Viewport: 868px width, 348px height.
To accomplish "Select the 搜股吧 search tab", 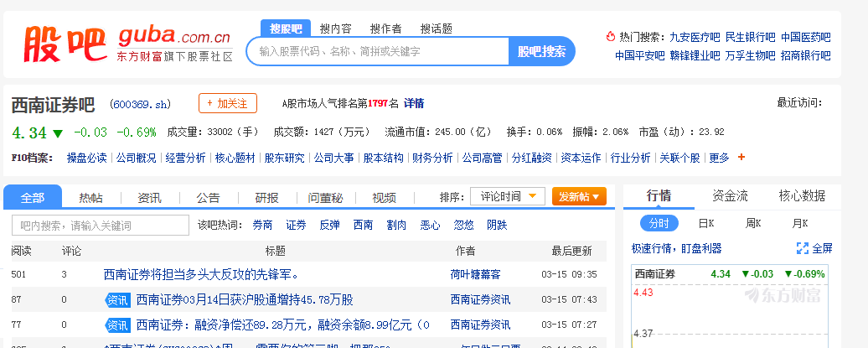I will point(286,29).
